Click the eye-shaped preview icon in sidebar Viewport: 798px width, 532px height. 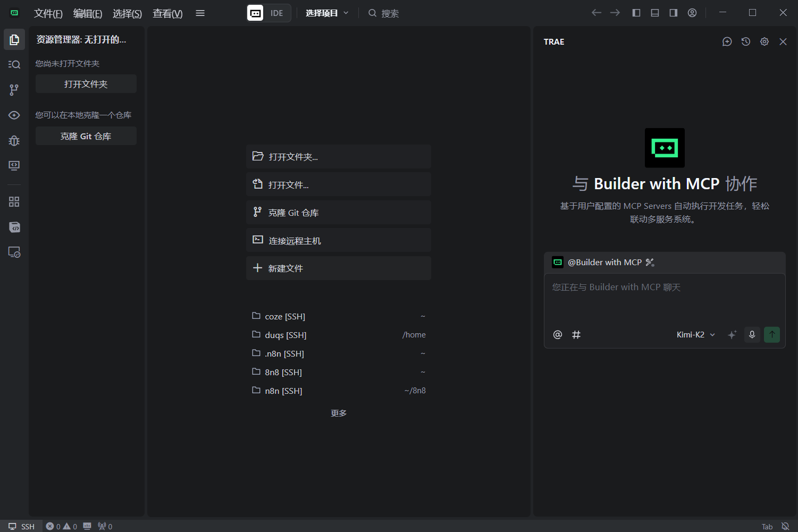[14, 115]
